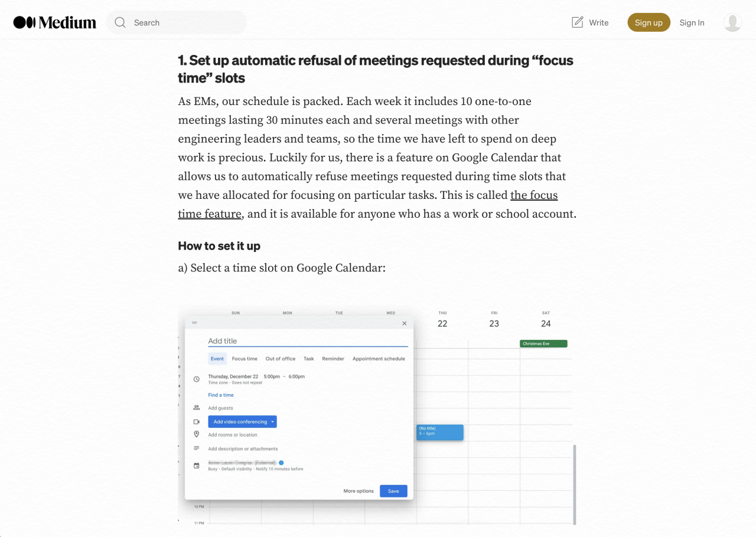Click the drag handle icon of the event dialog
This screenshot has height=537, width=756.
coord(194,323)
